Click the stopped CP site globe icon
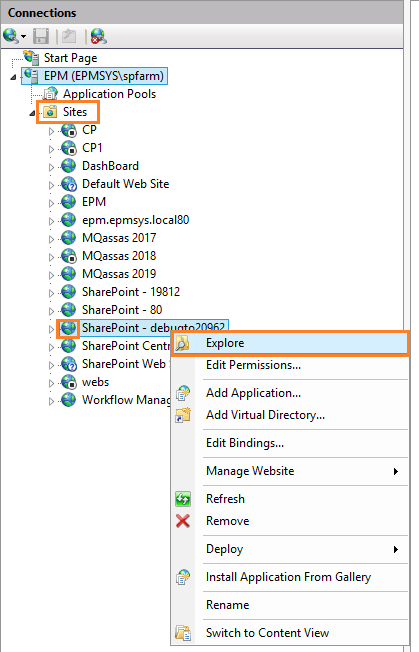Image resolution: width=419 pixels, height=652 pixels. tap(69, 130)
